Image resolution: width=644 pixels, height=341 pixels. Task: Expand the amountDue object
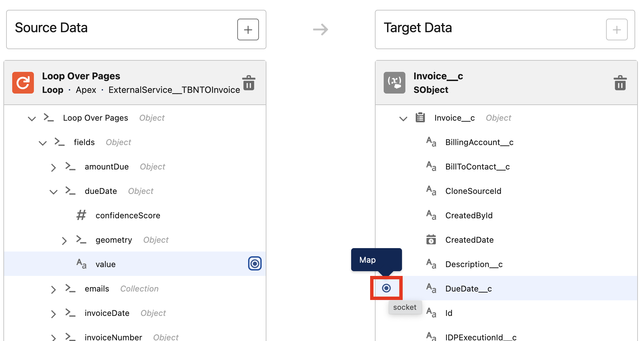click(x=53, y=167)
